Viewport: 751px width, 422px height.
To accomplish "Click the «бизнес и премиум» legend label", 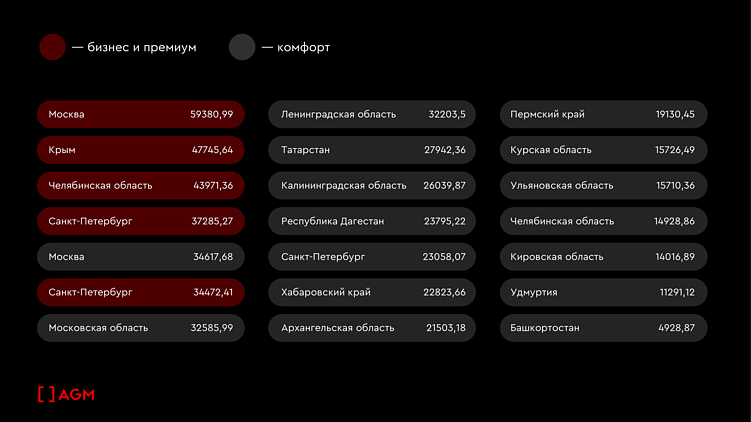I will click(x=134, y=47).
